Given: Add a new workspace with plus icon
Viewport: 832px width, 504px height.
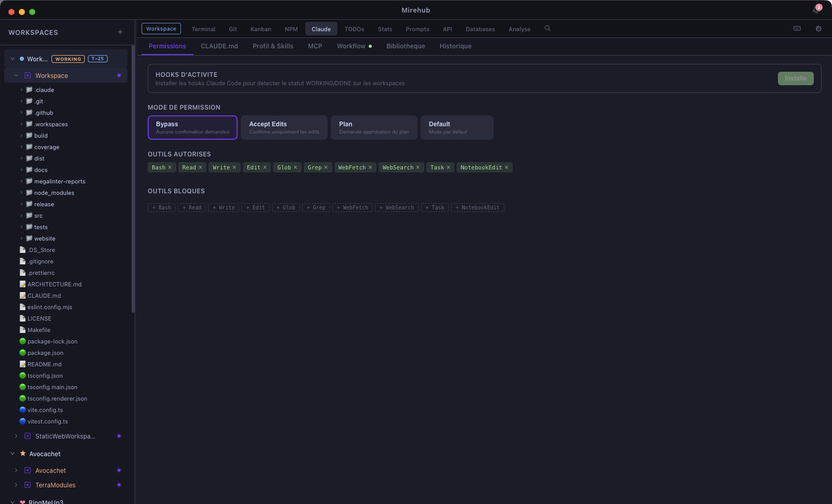Looking at the screenshot, I should (x=120, y=32).
